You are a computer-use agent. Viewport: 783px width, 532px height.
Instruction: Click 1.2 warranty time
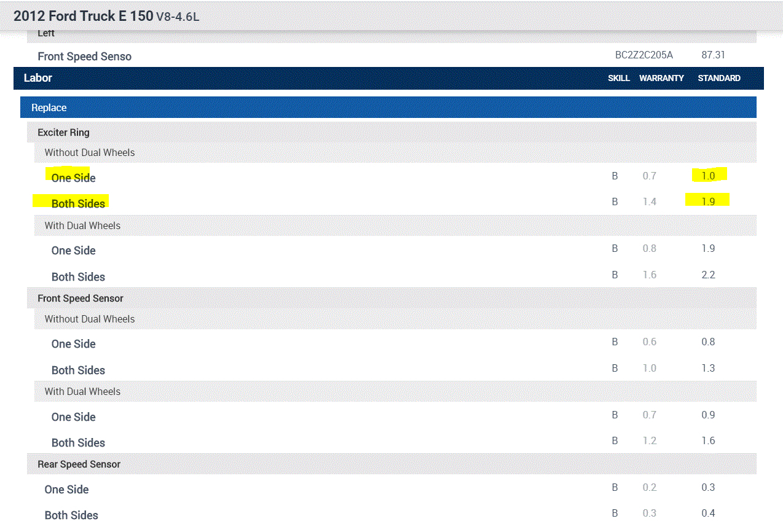pyautogui.click(x=649, y=440)
